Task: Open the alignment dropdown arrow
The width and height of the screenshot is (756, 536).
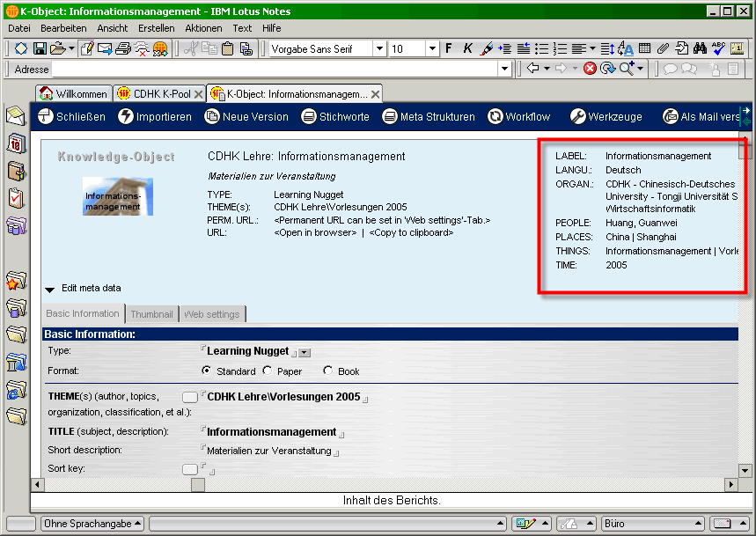Action: click(x=592, y=48)
